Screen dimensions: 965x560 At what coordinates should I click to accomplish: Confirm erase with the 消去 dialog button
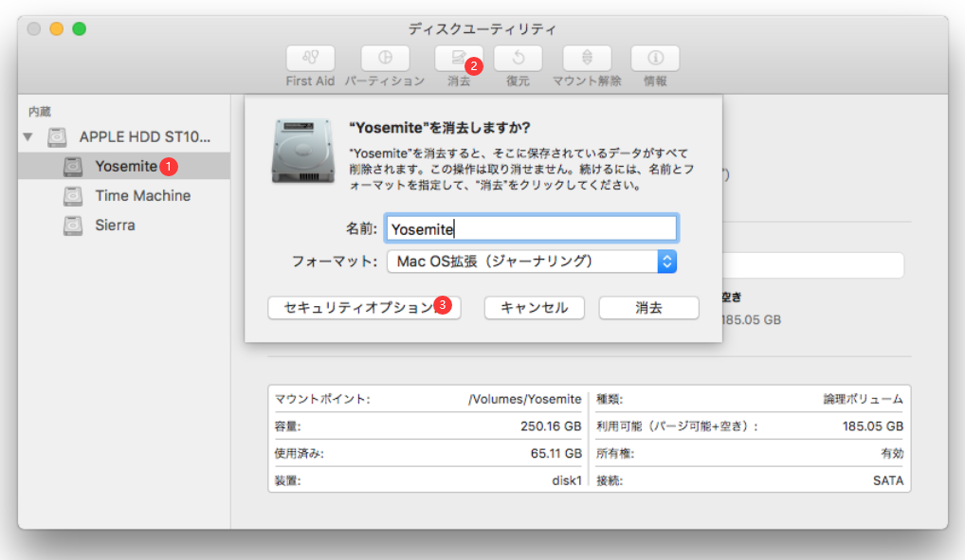[x=648, y=307]
